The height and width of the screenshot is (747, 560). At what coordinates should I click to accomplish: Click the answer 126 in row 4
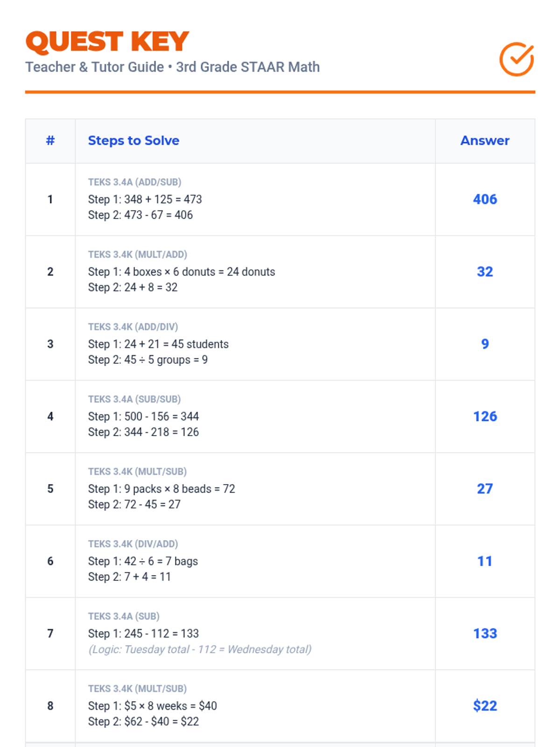click(x=485, y=416)
